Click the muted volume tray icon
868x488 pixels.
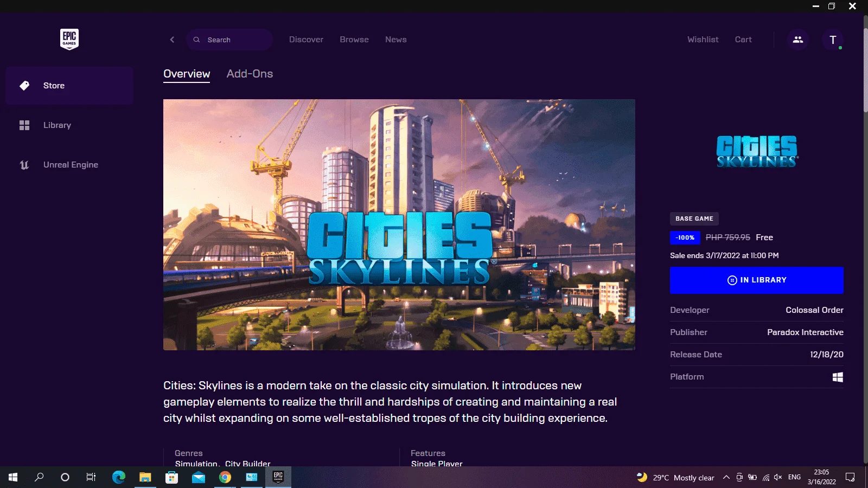[x=778, y=477]
